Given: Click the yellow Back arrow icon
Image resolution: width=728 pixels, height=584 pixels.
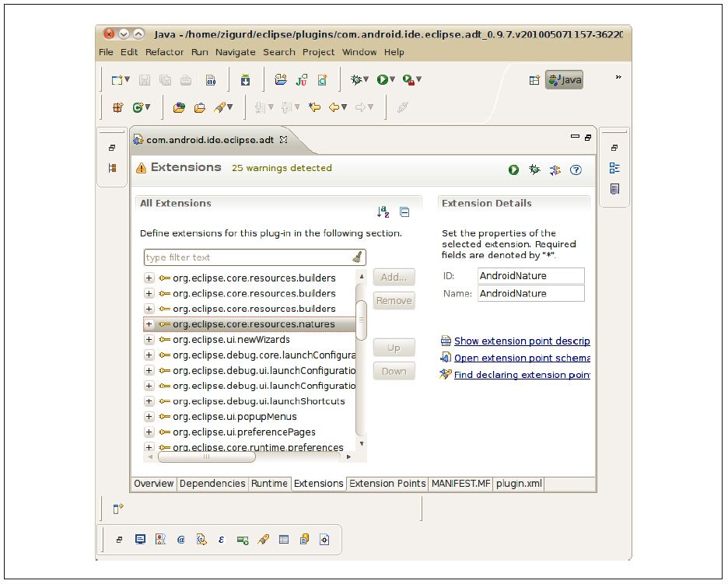Looking at the screenshot, I should pos(334,107).
